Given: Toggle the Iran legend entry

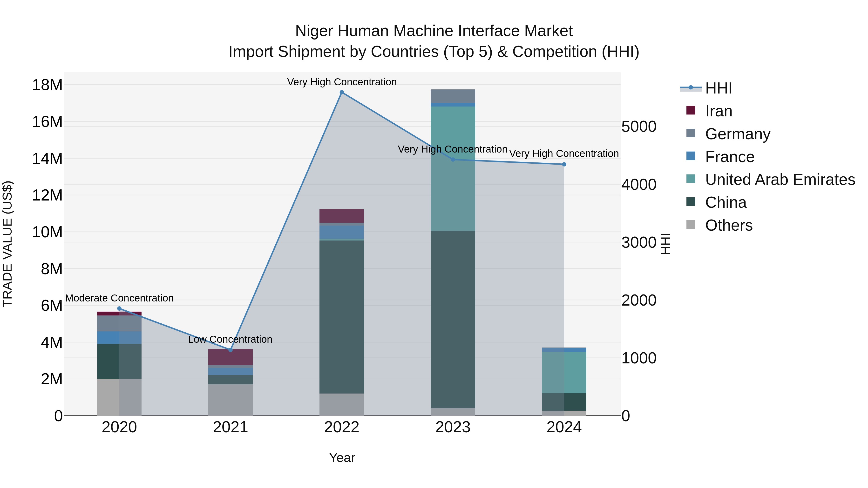Looking at the screenshot, I should click(x=709, y=111).
